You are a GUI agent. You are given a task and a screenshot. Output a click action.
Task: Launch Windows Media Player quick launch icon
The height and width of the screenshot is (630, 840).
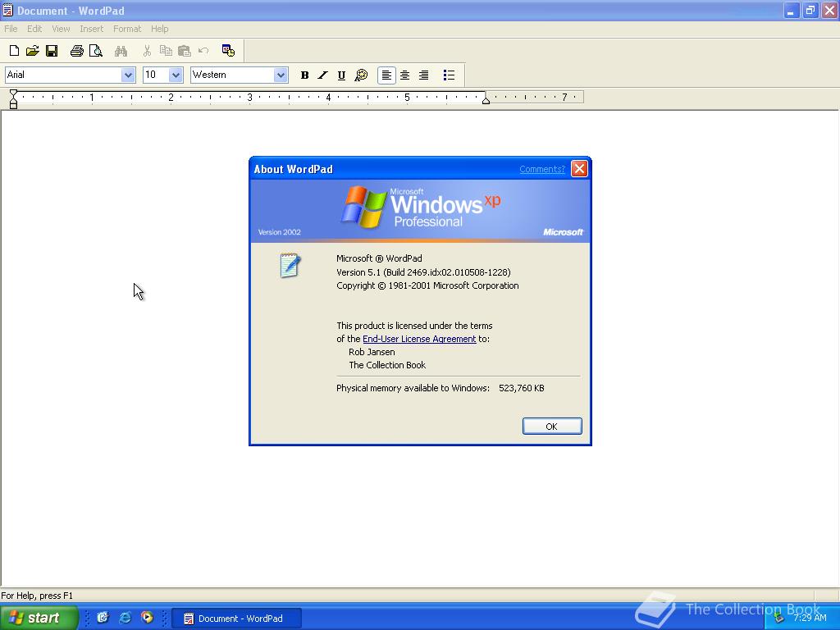[147, 618]
